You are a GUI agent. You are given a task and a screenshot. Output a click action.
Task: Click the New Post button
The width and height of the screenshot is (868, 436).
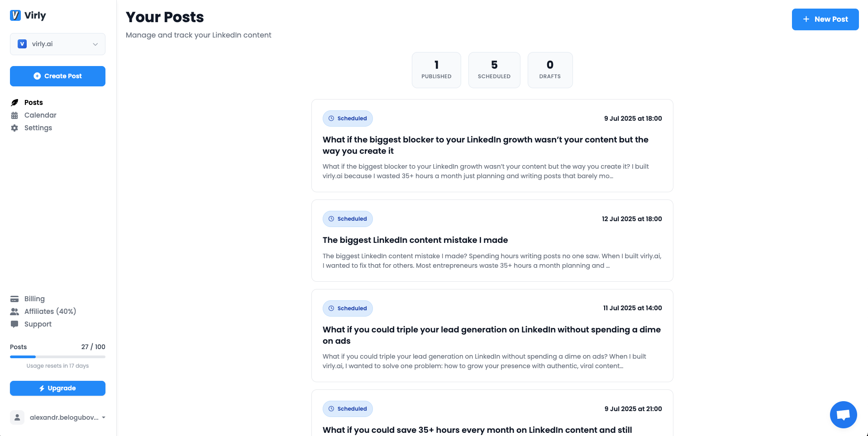click(825, 19)
